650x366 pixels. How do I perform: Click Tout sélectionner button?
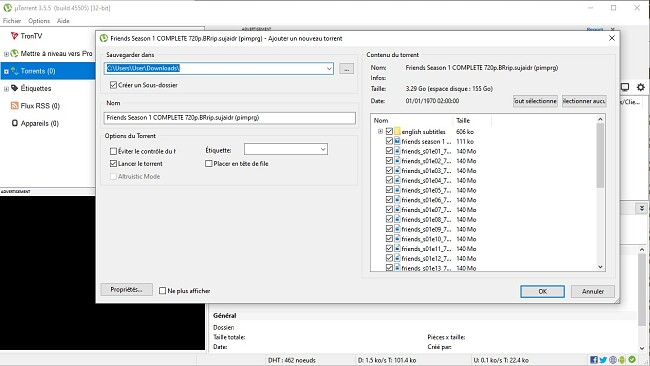[x=535, y=101]
